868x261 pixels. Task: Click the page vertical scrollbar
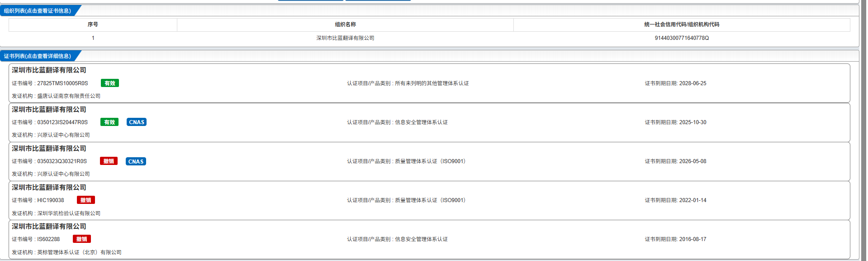(864, 130)
